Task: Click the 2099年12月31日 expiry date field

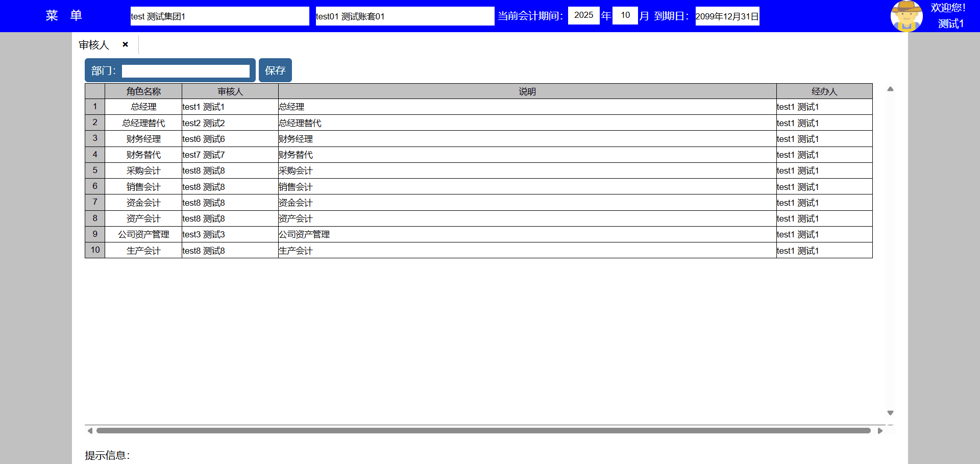Action: [727, 16]
